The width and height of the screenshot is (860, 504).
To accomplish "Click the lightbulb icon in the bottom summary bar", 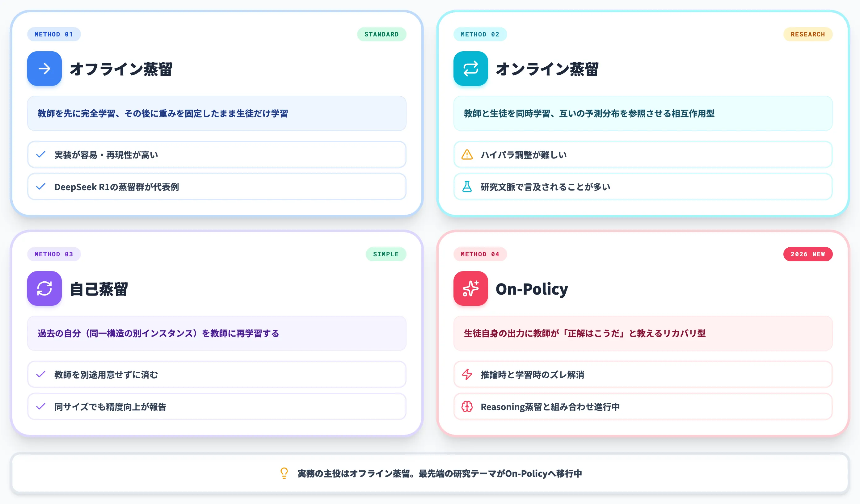I will (x=284, y=473).
